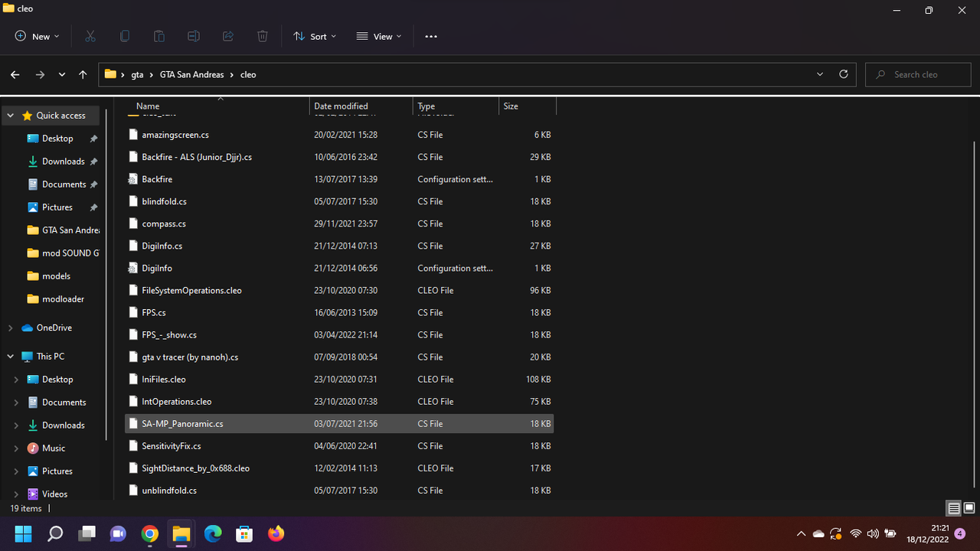Click 'GTA San Andreas' breadcrumb
980x551 pixels.
191,74
